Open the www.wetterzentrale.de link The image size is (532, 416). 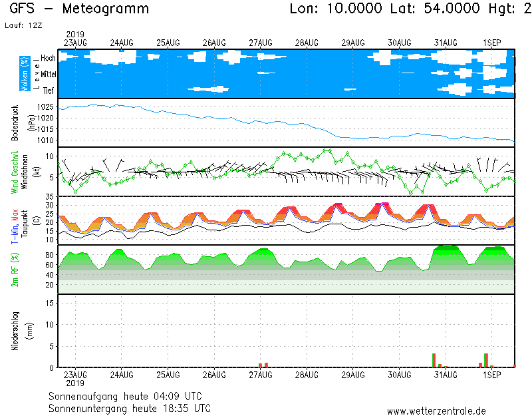(x=436, y=411)
